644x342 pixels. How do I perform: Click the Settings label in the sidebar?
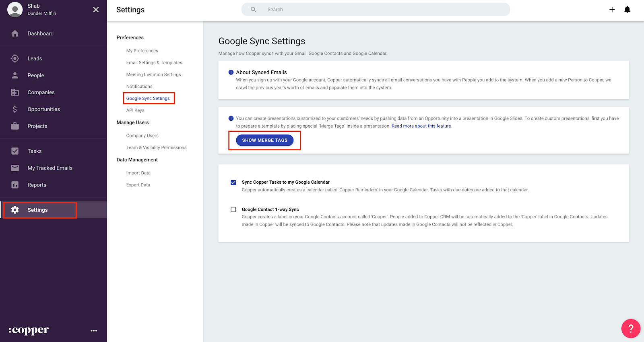(37, 210)
